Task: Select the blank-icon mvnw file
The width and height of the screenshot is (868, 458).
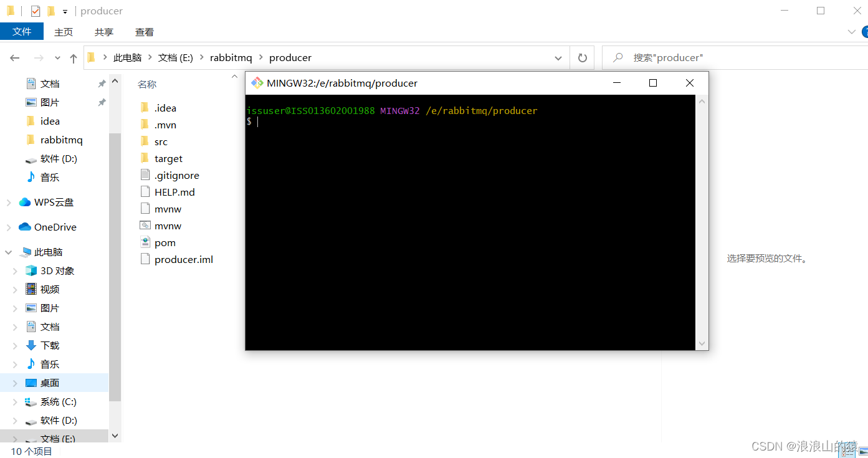Action: (x=168, y=209)
